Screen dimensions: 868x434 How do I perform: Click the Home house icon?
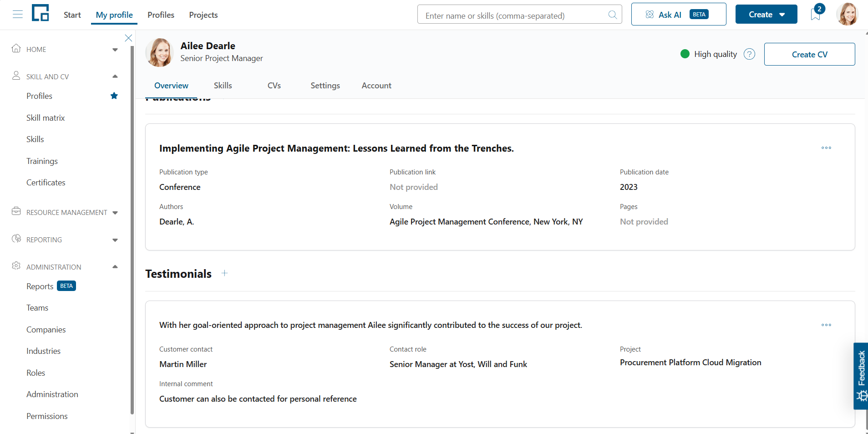pyautogui.click(x=16, y=48)
